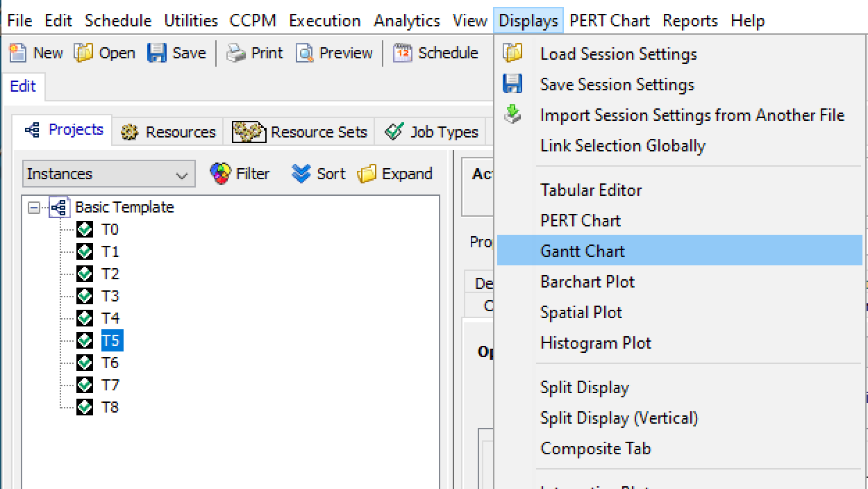Image resolution: width=868 pixels, height=489 pixels.
Task: Switch to the Job Types tab
Action: pyautogui.click(x=431, y=132)
